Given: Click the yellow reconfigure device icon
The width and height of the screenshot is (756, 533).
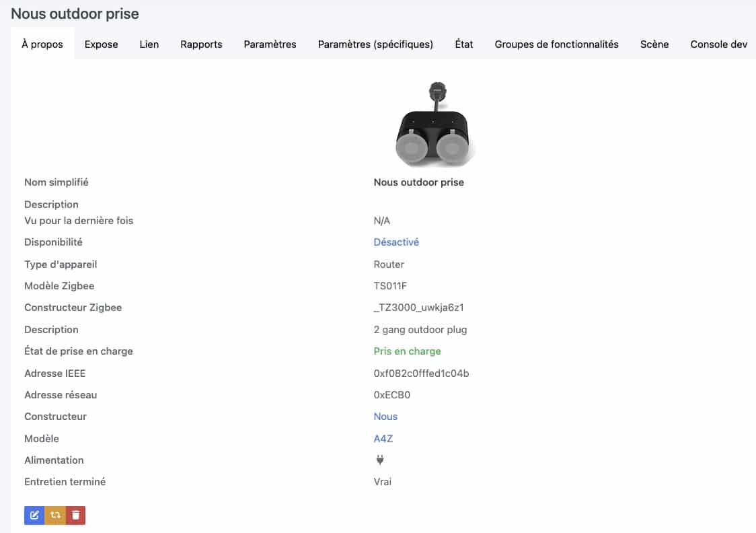Looking at the screenshot, I should [55, 515].
